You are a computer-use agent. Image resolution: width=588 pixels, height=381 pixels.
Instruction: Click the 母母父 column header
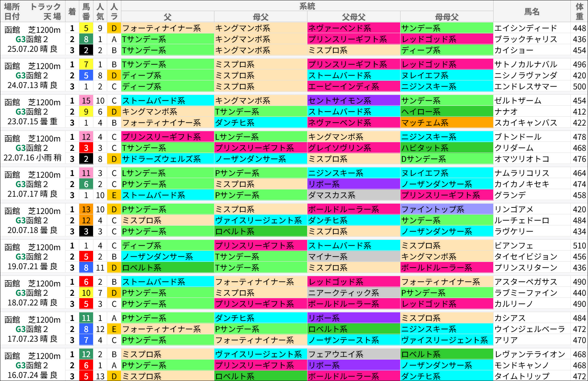click(447, 17)
